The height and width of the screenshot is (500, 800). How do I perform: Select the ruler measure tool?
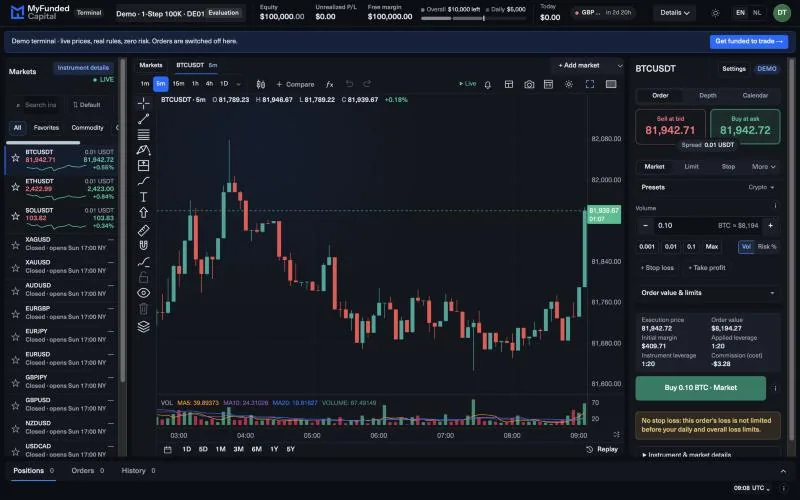point(143,230)
